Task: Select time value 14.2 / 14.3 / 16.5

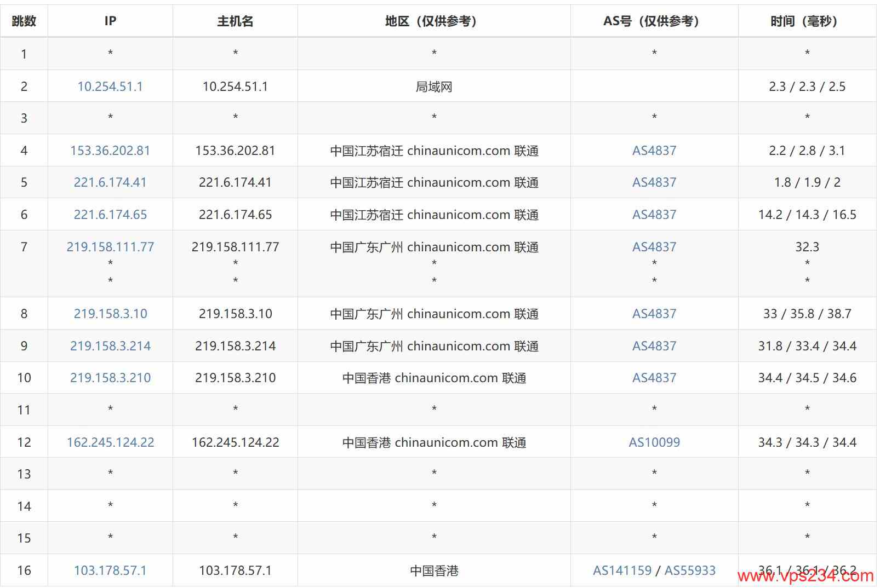Action: pyautogui.click(x=807, y=215)
